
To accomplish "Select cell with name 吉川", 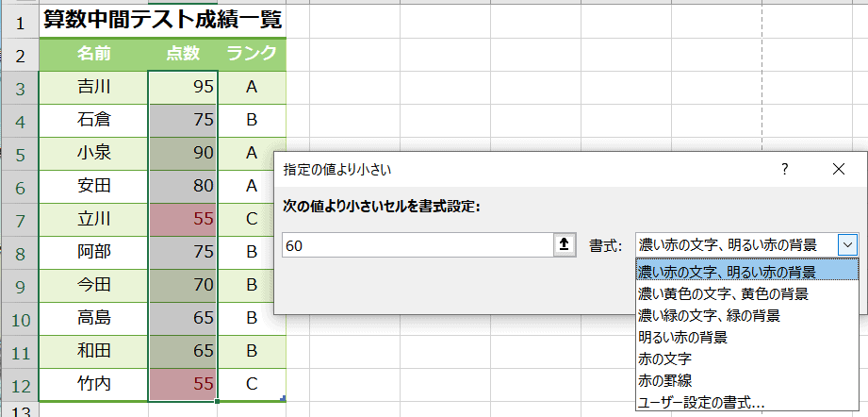I will (93, 88).
